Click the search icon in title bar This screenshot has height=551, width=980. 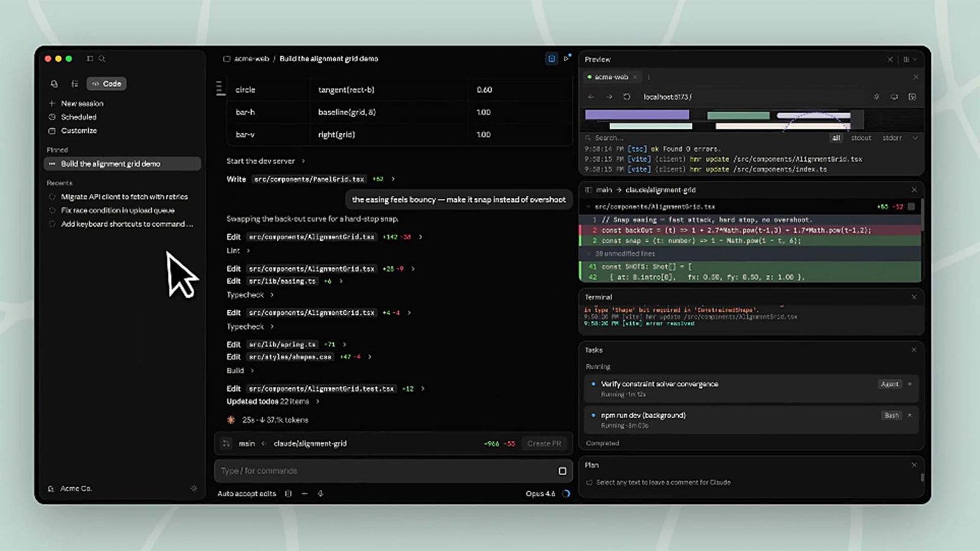pos(102,59)
